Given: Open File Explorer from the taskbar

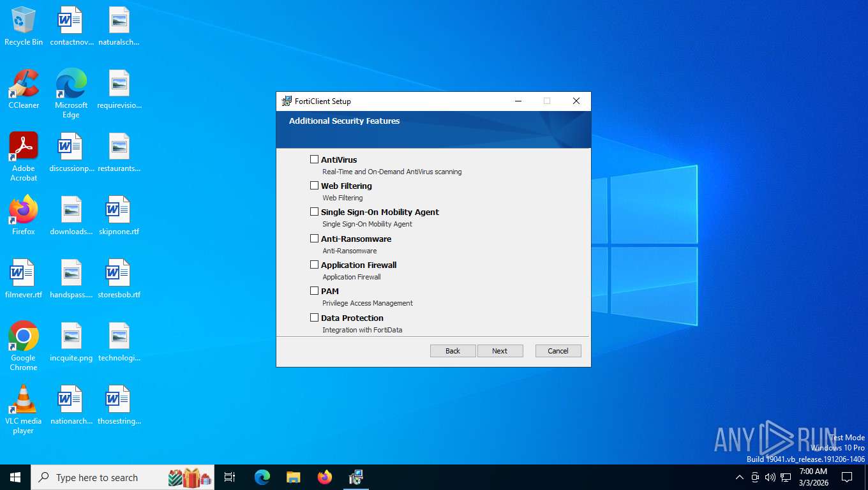Looking at the screenshot, I should pos(293,477).
